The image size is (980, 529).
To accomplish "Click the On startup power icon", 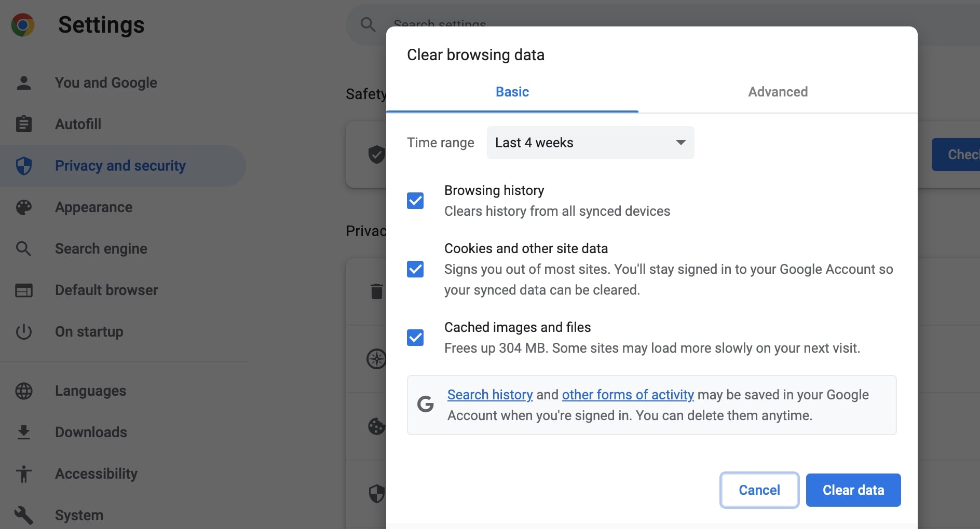I will coord(24,332).
